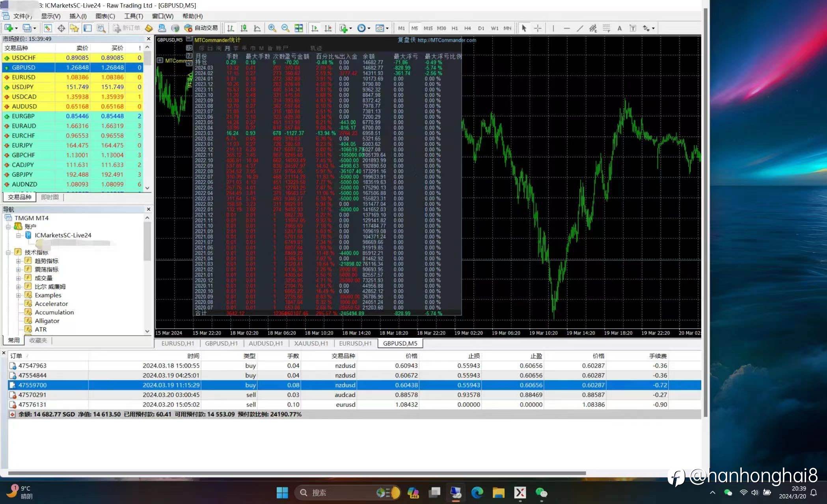Expand the 趋势指标 indicator folder
Viewport: 827px width, 504px height.
pos(18,261)
